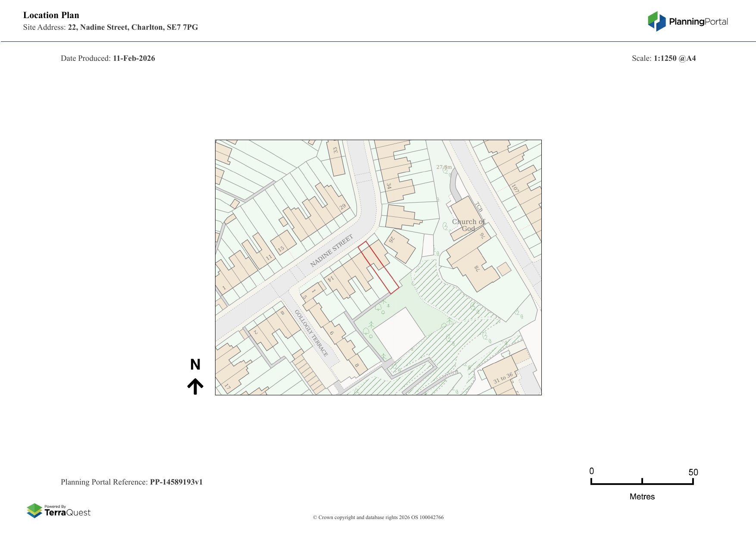The image size is (756, 535).
Task: Click the bold N compass letter
Action: click(195, 365)
